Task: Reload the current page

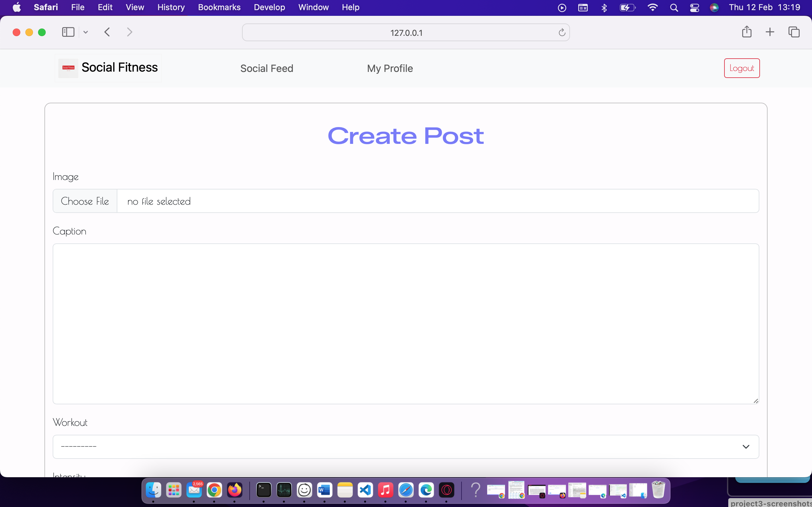Action: (x=561, y=32)
